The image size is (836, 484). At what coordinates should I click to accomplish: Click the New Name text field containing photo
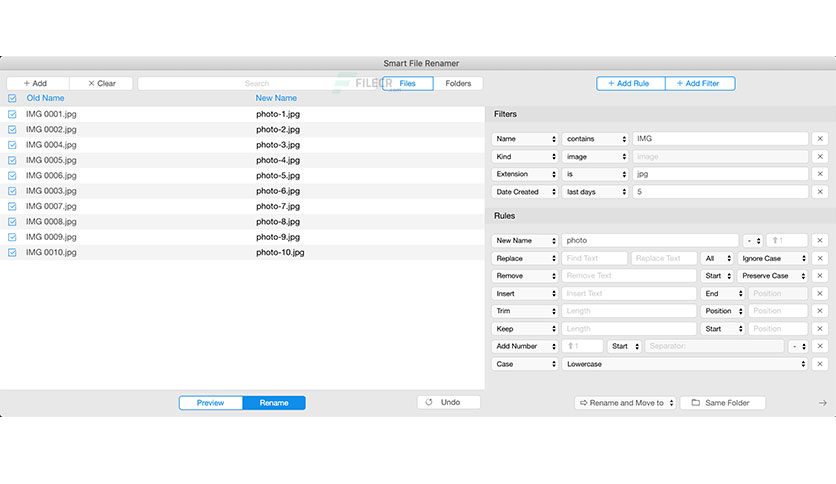pyautogui.click(x=650, y=240)
